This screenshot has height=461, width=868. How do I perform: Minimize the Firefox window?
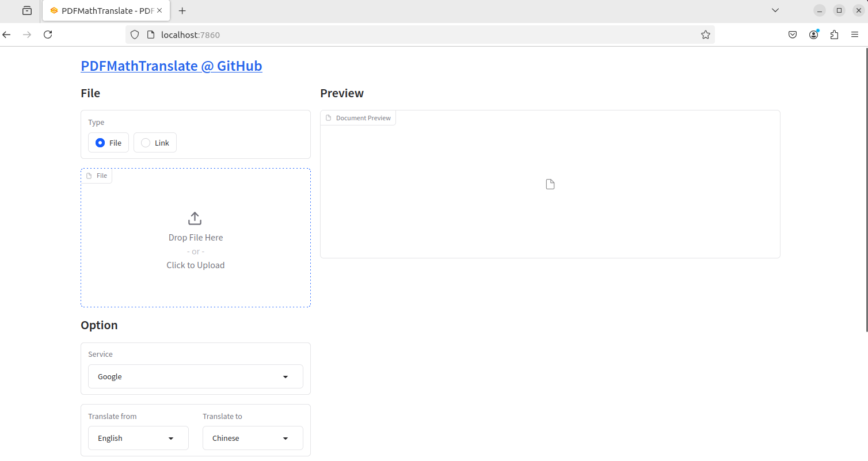coord(820,10)
